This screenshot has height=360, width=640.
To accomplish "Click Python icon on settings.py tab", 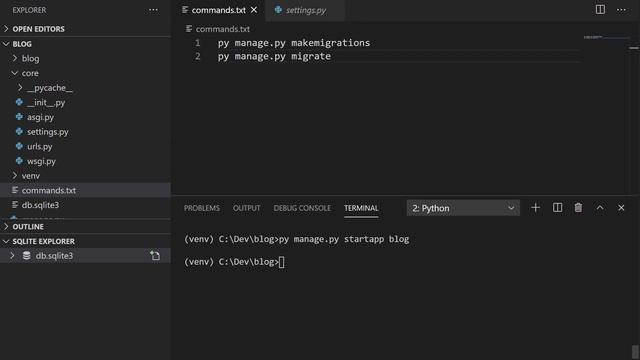I will [x=278, y=10].
